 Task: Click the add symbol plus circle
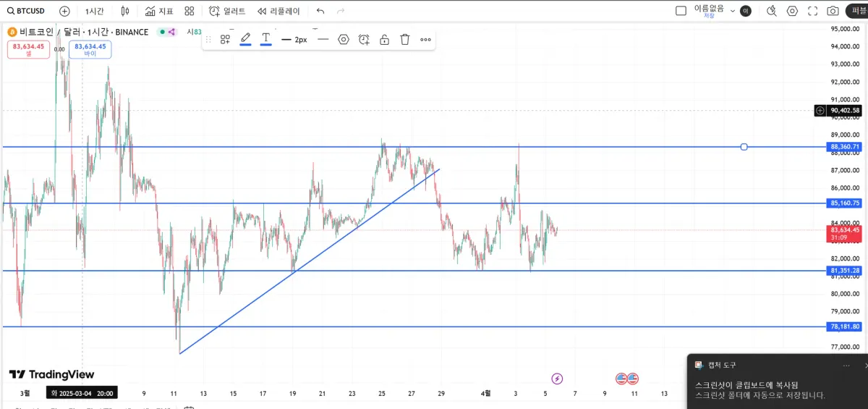[64, 11]
